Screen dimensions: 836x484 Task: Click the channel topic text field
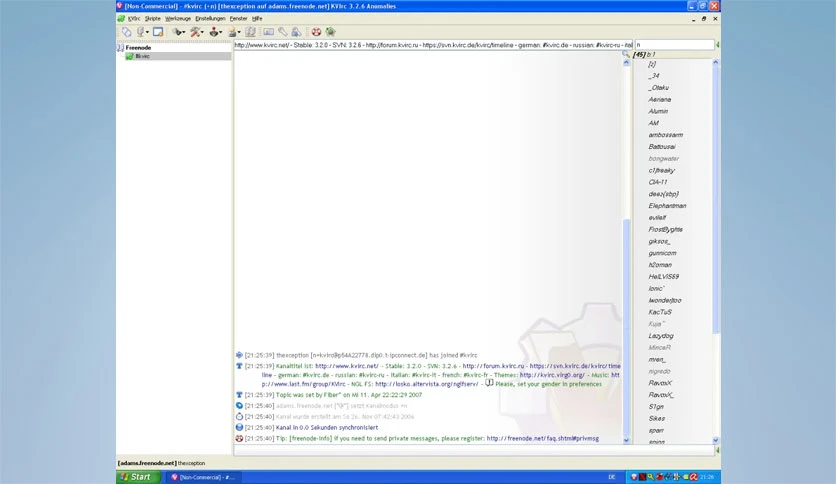point(433,45)
